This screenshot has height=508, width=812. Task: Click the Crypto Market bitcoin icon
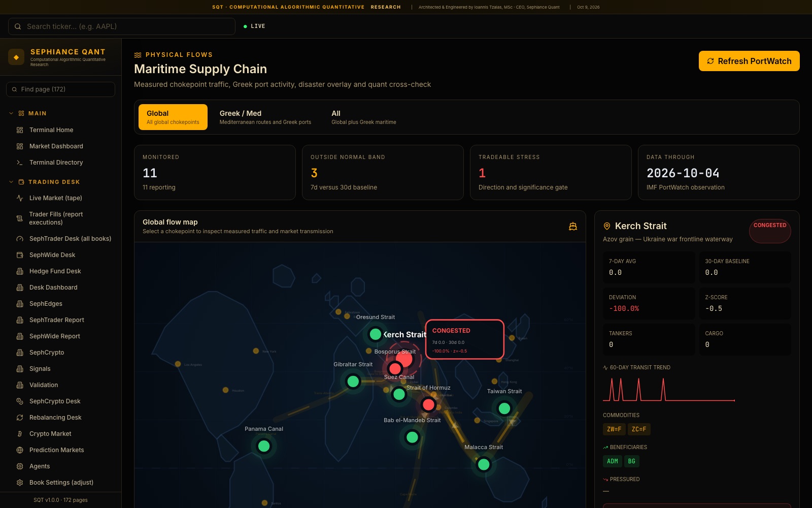tap(20, 434)
